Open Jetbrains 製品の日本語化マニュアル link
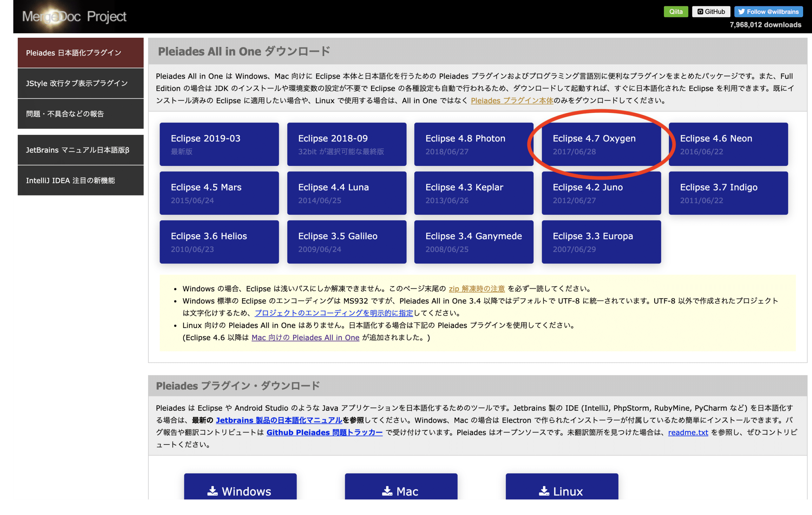The width and height of the screenshot is (812, 515). [x=279, y=420]
